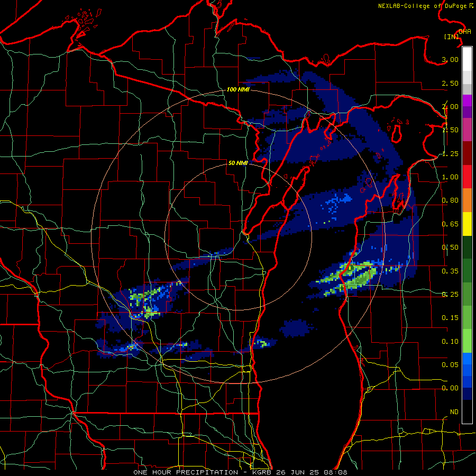The width and height of the screenshot is (476, 476).
Task: Click the "0.00" legend value
Action: pos(450,388)
